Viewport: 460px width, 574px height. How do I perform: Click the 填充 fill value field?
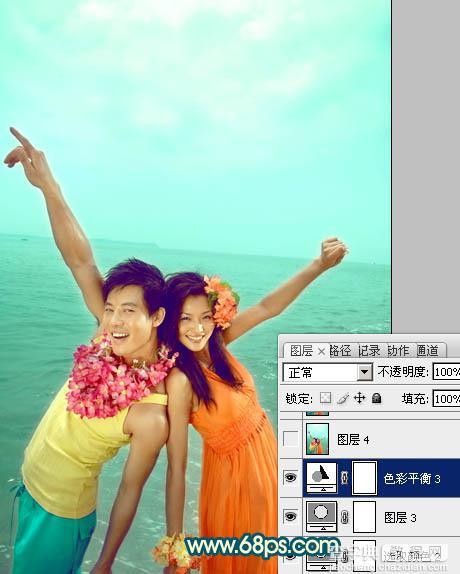pyautogui.click(x=446, y=398)
